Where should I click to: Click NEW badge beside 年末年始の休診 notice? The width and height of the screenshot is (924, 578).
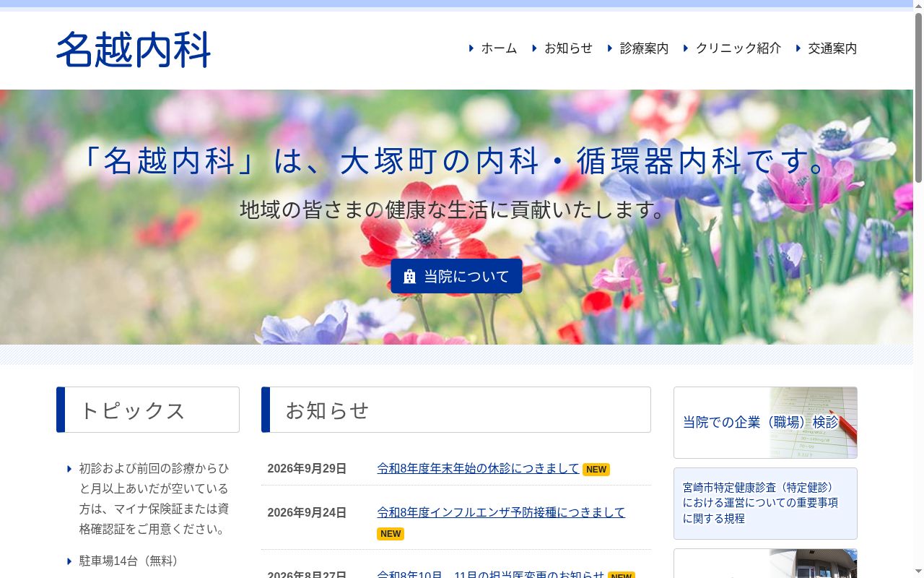[596, 470]
